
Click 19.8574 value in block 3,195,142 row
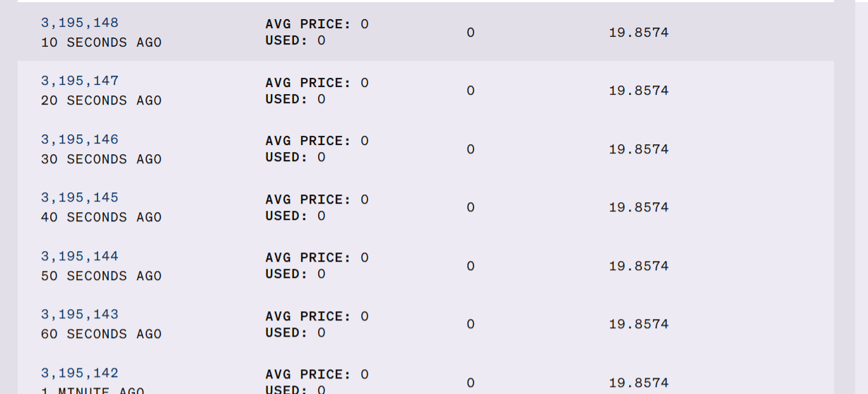tap(638, 383)
